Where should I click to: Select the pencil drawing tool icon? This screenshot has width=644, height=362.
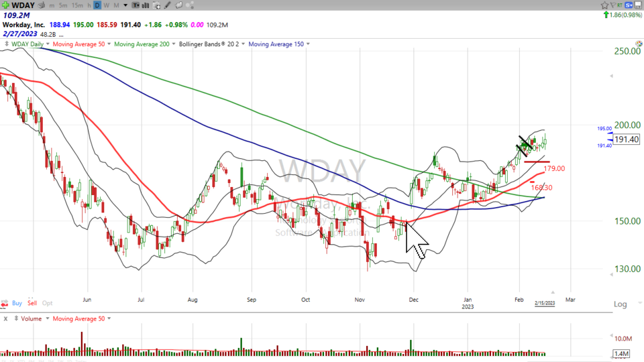(x=167, y=5)
